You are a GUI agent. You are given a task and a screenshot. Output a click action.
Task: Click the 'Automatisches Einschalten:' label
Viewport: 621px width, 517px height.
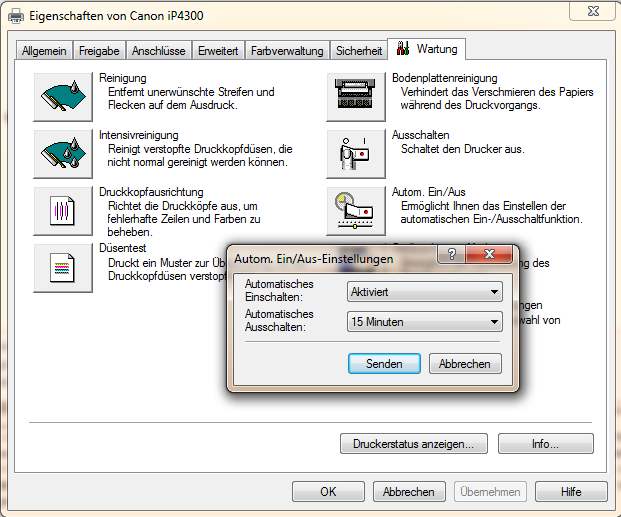coord(279,290)
